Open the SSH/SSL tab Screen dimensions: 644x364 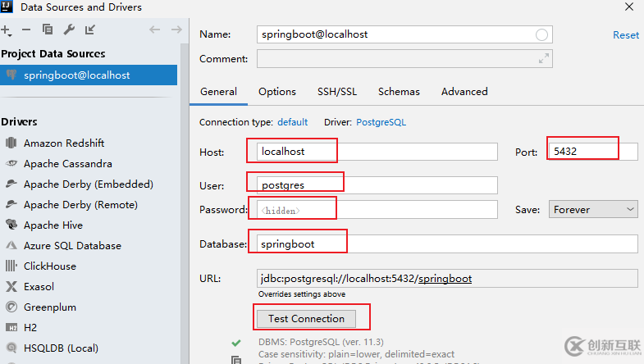pyautogui.click(x=337, y=92)
